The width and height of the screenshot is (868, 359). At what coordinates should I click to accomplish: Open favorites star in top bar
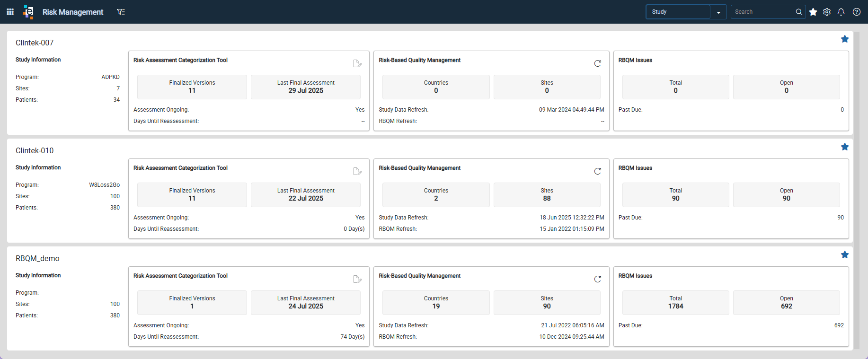(813, 12)
